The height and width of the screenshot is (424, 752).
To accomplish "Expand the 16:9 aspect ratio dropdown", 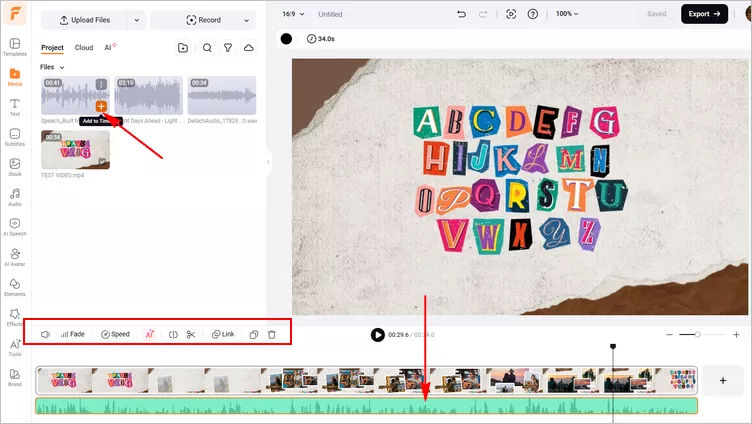I will click(x=293, y=14).
